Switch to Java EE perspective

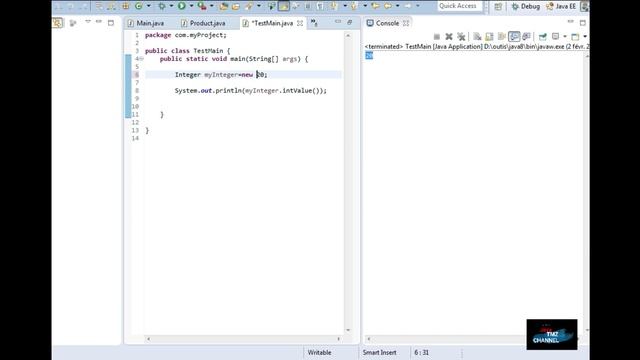(x=561, y=7)
